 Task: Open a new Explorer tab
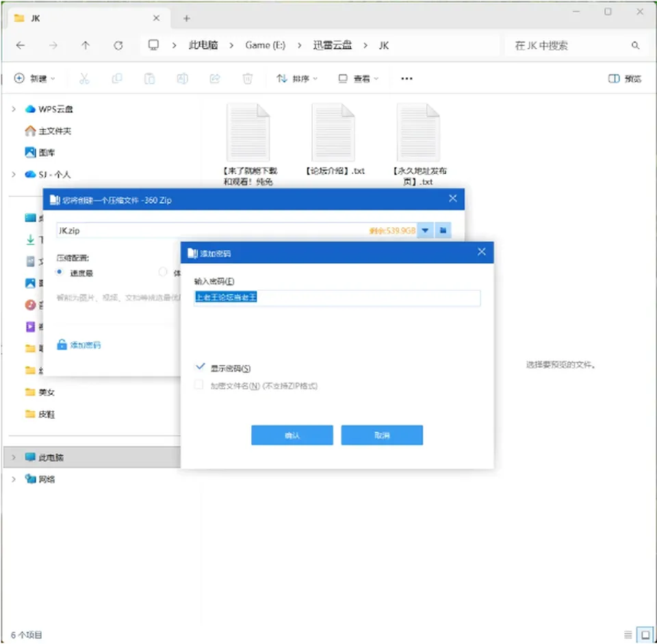click(x=186, y=18)
